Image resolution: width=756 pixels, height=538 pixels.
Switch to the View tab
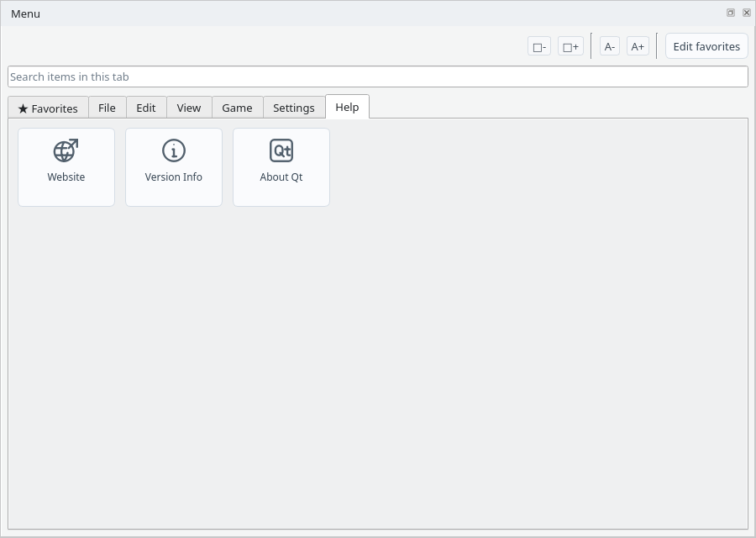[188, 108]
